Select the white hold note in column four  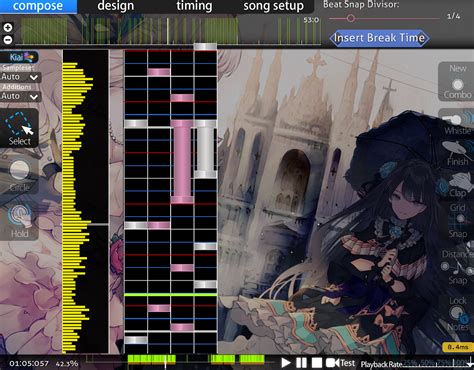[205, 149]
